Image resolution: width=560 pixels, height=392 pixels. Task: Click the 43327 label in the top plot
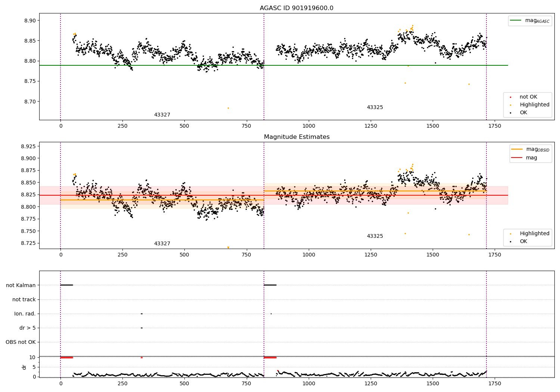coord(162,115)
